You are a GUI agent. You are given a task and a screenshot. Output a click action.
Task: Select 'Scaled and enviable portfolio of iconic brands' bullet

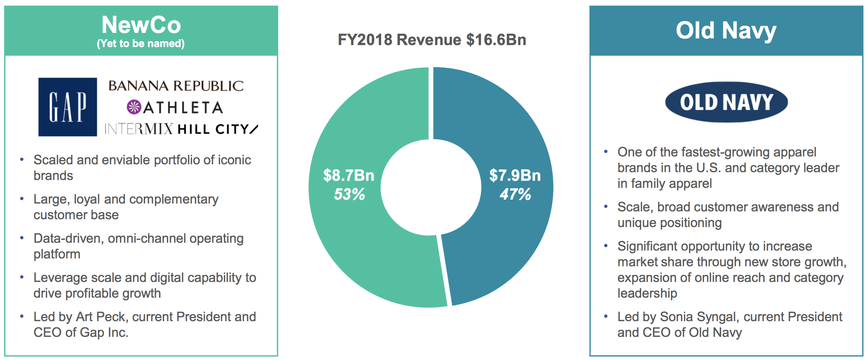point(142,167)
